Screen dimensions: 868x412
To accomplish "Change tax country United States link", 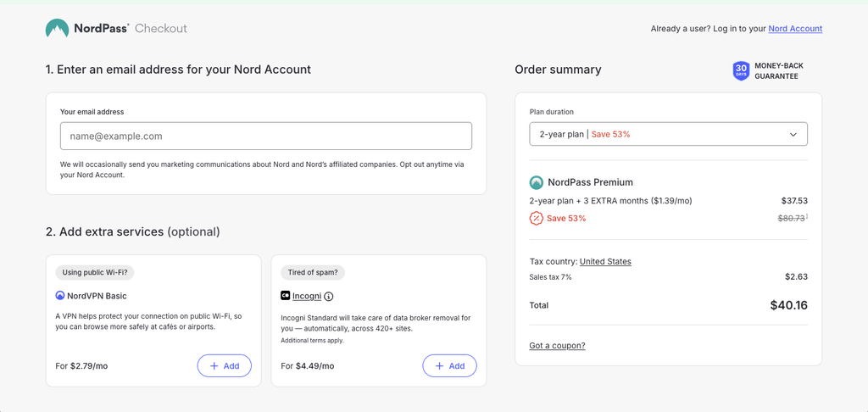I will (x=605, y=261).
